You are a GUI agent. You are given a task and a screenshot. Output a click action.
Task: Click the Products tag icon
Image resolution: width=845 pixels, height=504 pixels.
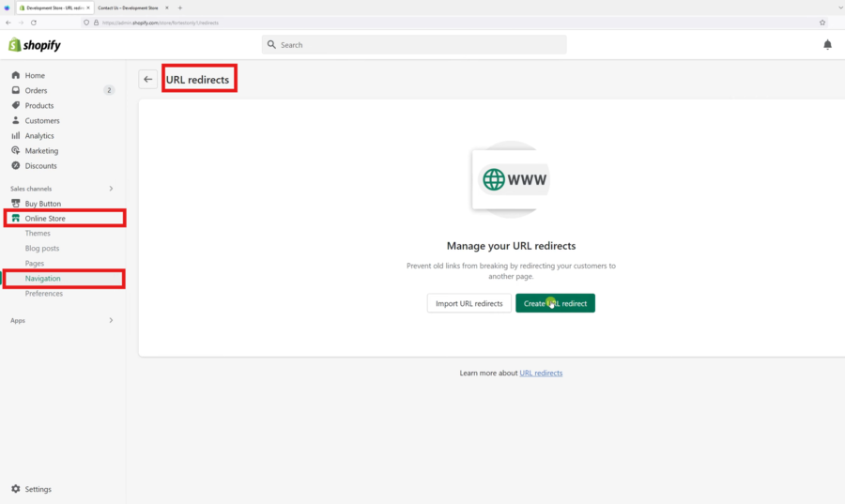click(x=16, y=105)
